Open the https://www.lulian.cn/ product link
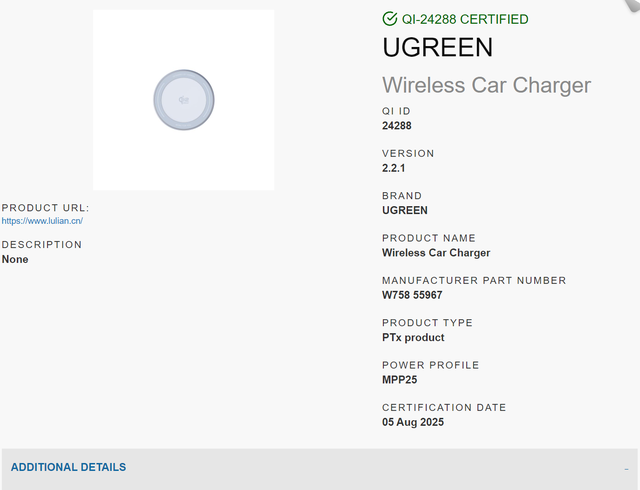 point(42,221)
